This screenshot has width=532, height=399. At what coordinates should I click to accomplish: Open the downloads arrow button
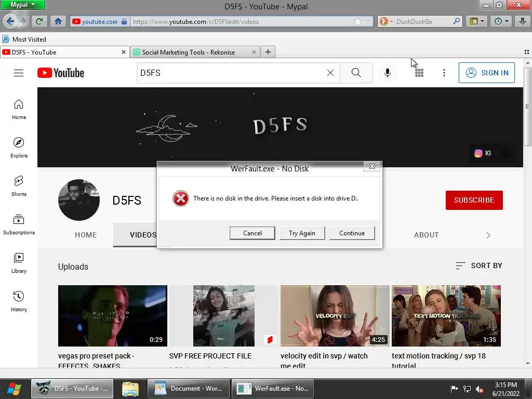(x=523, y=21)
